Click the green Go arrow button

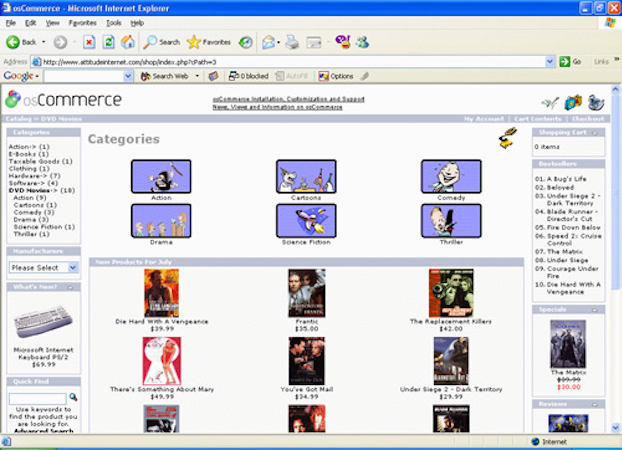pyautogui.click(x=564, y=62)
